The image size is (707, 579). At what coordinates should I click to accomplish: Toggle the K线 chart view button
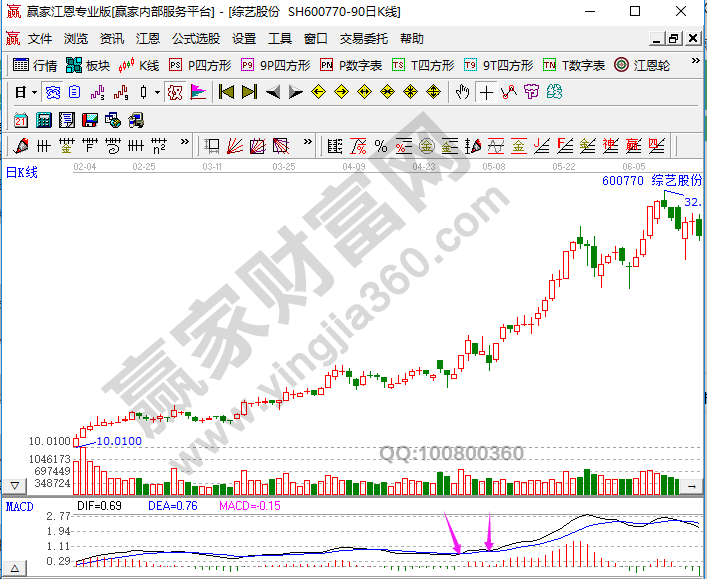tap(139, 65)
